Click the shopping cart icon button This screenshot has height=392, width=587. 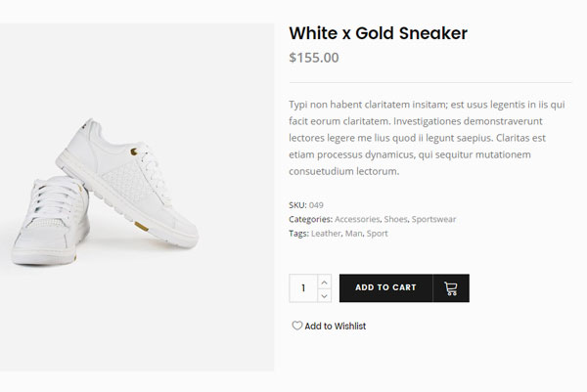pyautogui.click(x=451, y=288)
